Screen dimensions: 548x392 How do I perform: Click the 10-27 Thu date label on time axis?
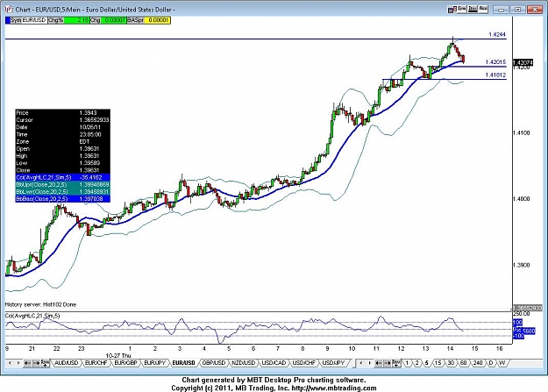click(117, 355)
